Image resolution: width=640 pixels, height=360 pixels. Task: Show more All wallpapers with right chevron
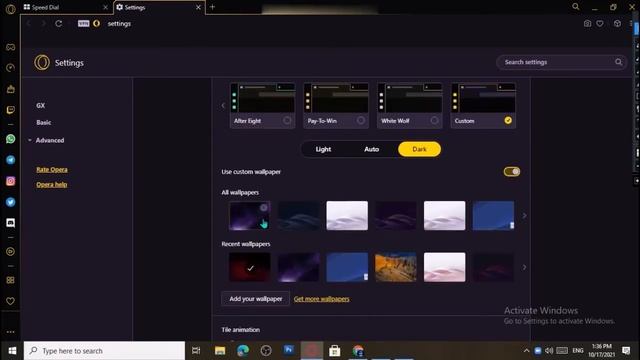(524, 216)
